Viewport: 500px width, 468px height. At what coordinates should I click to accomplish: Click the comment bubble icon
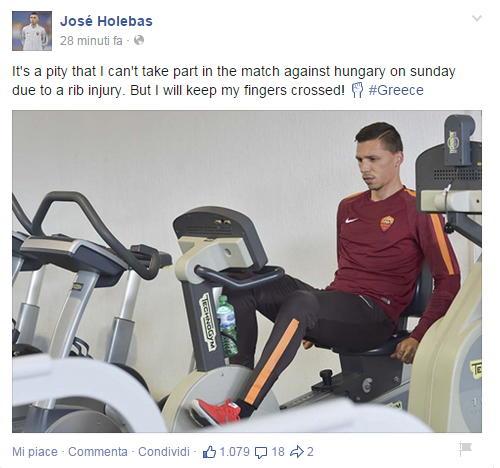(x=261, y=452)
